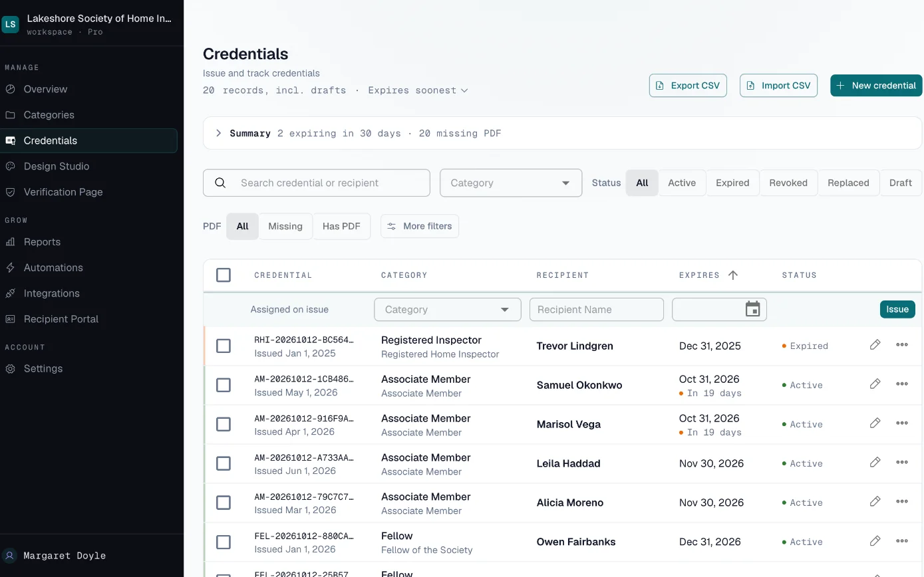The height and width of the screenshot is (577, 924).
Task: Go to Verification Page in sidebar
Action: coord(89,192)
